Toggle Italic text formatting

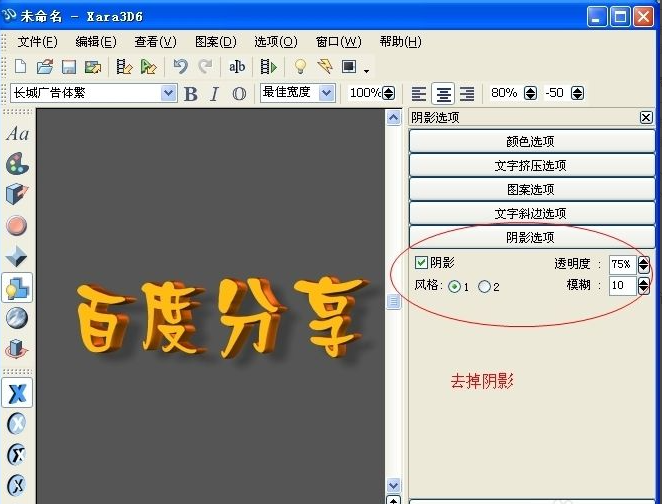(214, 93)
